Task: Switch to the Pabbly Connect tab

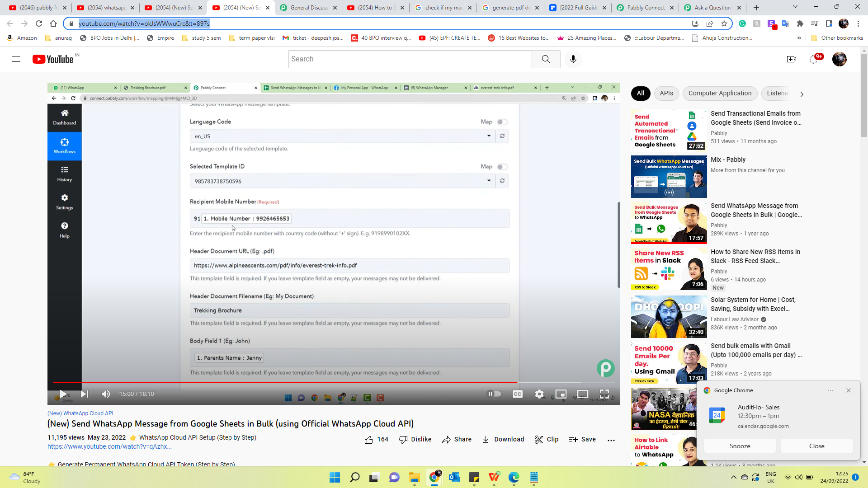Action: 645,8
